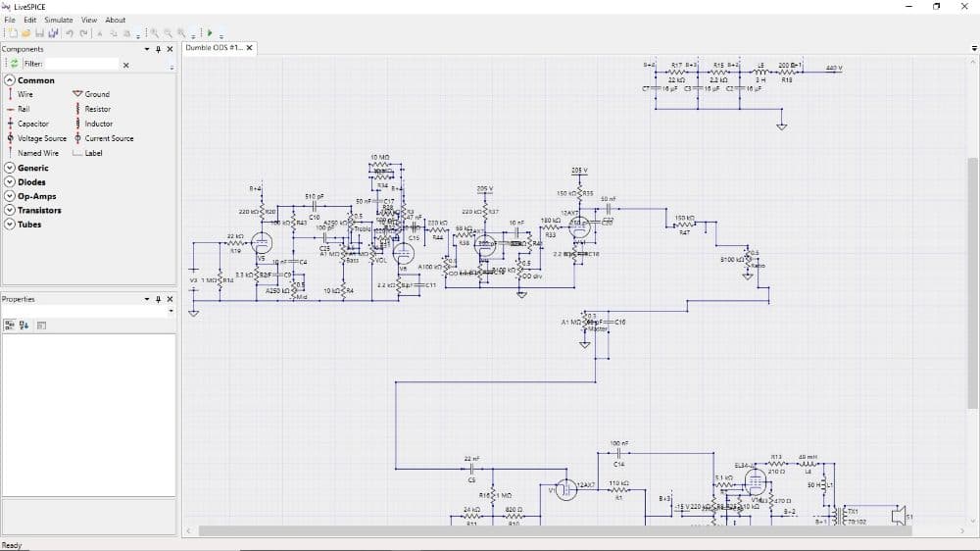
Task: Expand the Tubes category
Action: coord(10,225)
